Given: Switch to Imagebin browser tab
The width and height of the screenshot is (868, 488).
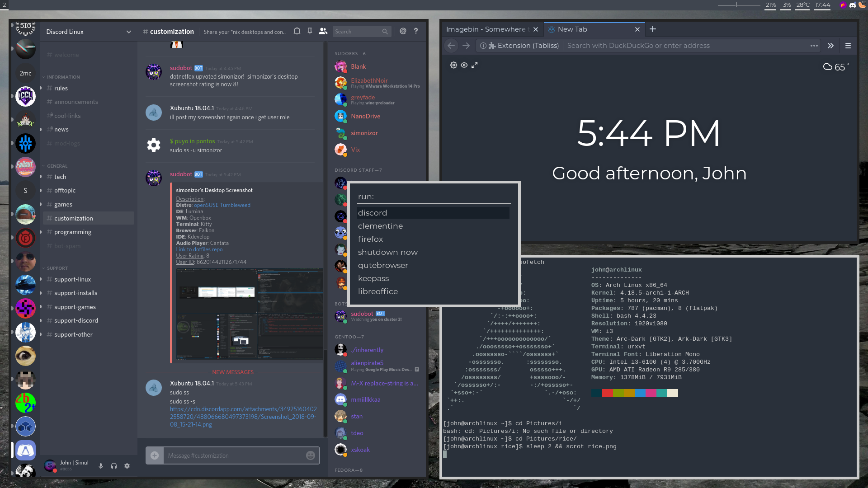Looking at the screenshot, I should [487, 29].
